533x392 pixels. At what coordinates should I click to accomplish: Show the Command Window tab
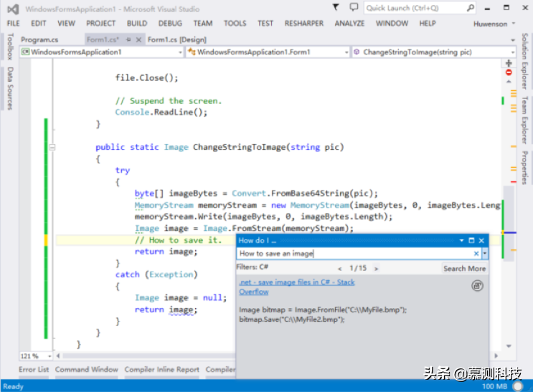click(x=87, y=370)
